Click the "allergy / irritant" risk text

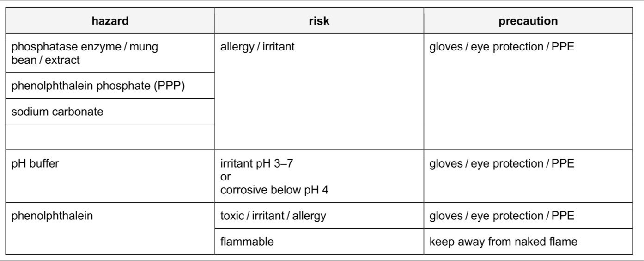click(257, 47)
